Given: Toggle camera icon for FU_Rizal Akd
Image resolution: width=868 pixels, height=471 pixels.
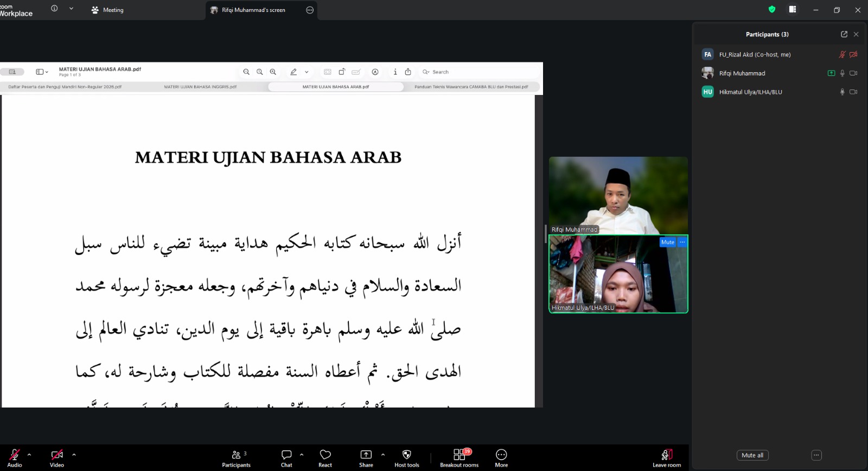Looking at the screenshot, I should click(x=853, y=54).
